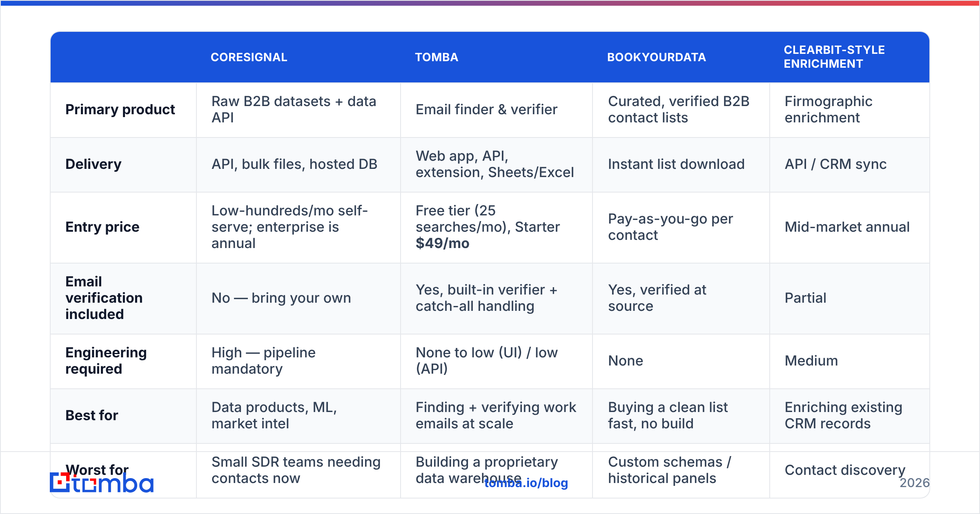Click the tomba logo in the footer
The height and width of the screenshot is (514, 980).
click(x=102, y=483)
